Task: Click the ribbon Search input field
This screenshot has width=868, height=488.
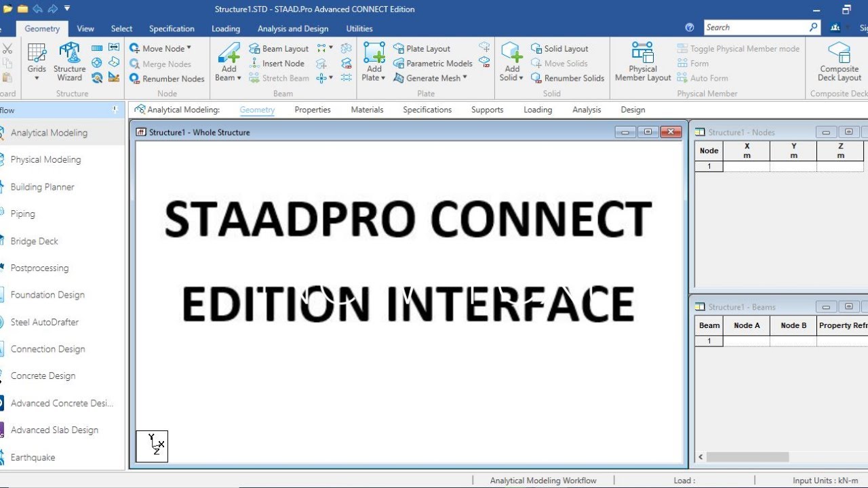Action: pyautogui.click(x=755, y=27)
